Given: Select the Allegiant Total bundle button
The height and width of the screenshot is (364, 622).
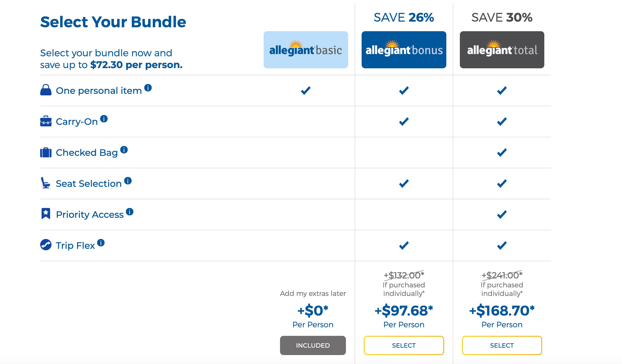Looking at the screenshot, I should (502, 345).
